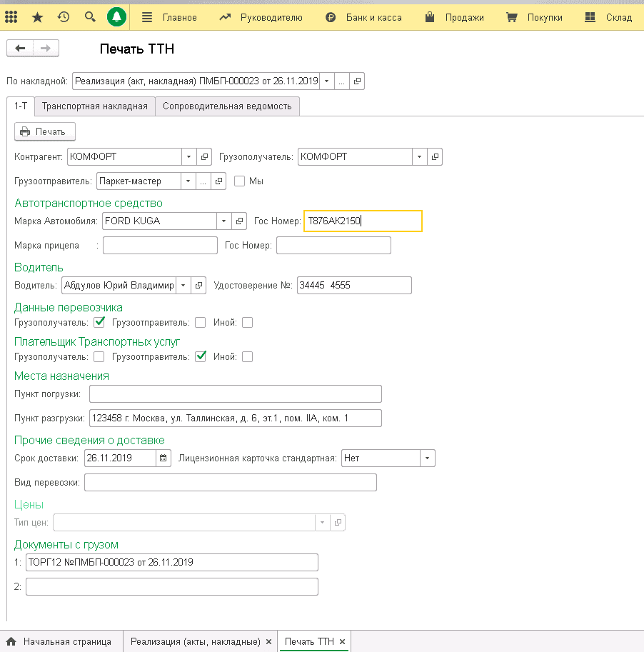
Task: Switch to the 1-Т tab
Action: (x=21, y=106)
